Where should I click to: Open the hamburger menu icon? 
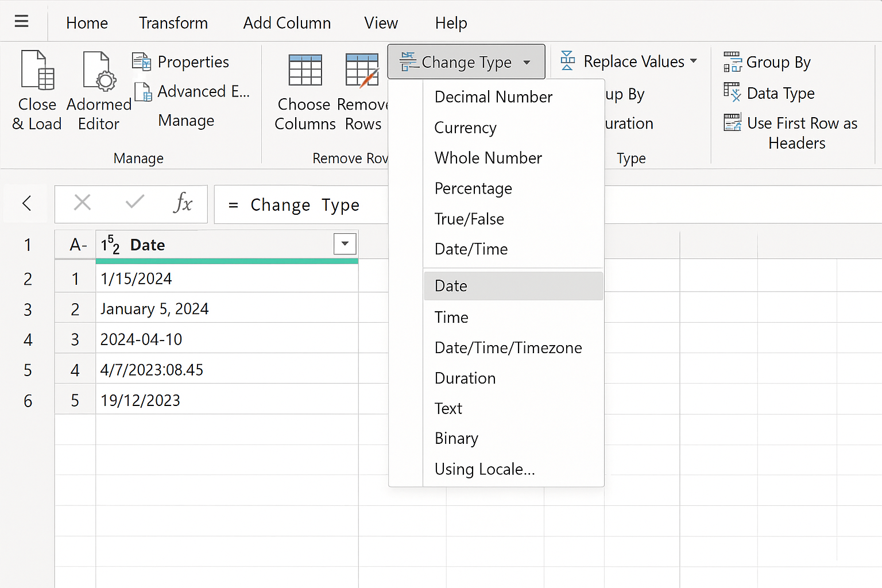pos(21,22)
